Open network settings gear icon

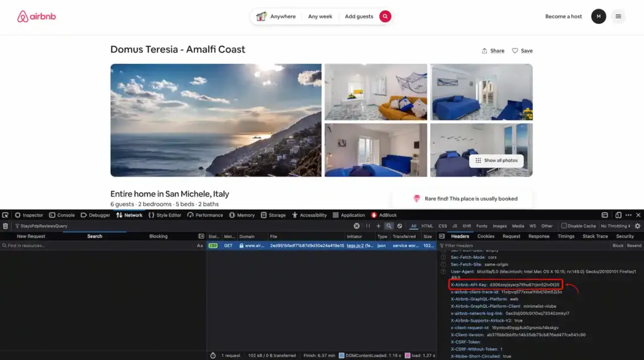pos(638,226)
